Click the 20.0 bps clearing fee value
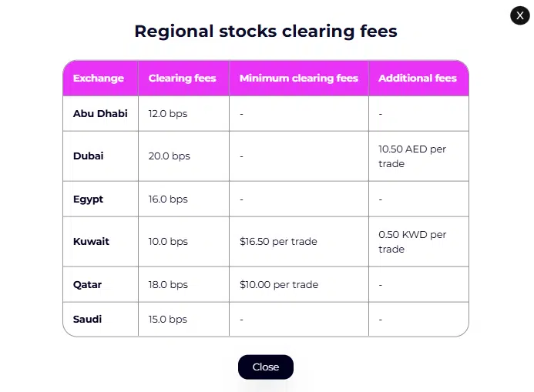The width and height of the screenshot is (534, 392). tap(169, 156)
